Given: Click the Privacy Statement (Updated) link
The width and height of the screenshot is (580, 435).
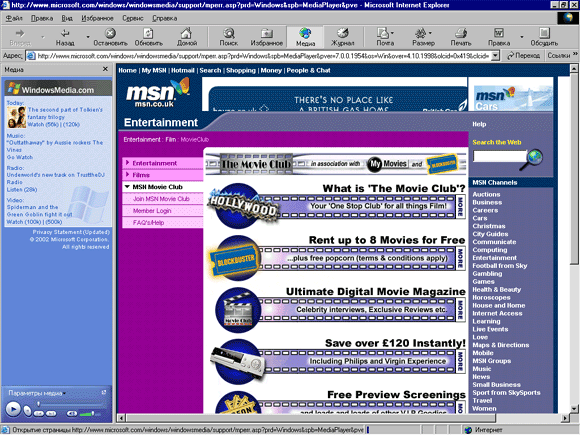Looking at the screenshot, I should [x=71, y=232].
